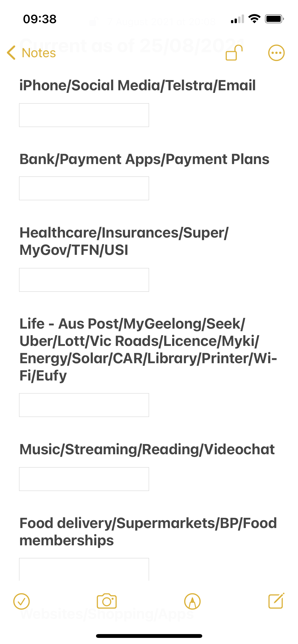This screenshot has height=644, width=298.
Task: Open the camera attachment icon
Action: (107, 602)
